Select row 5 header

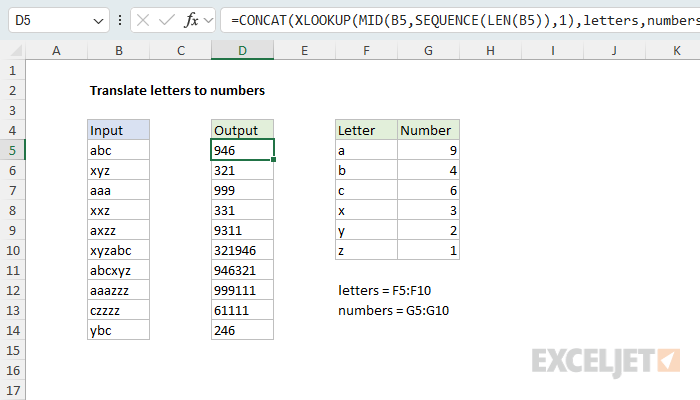point(12,150)
